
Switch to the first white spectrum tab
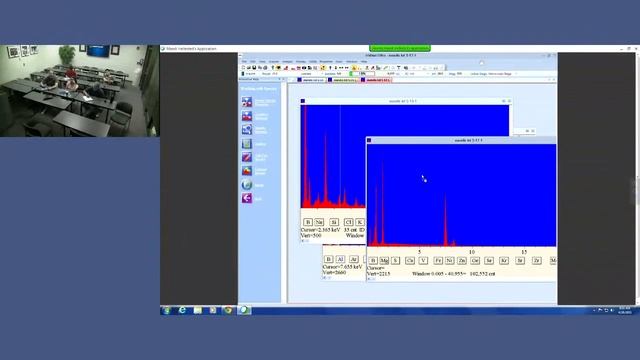311,80
